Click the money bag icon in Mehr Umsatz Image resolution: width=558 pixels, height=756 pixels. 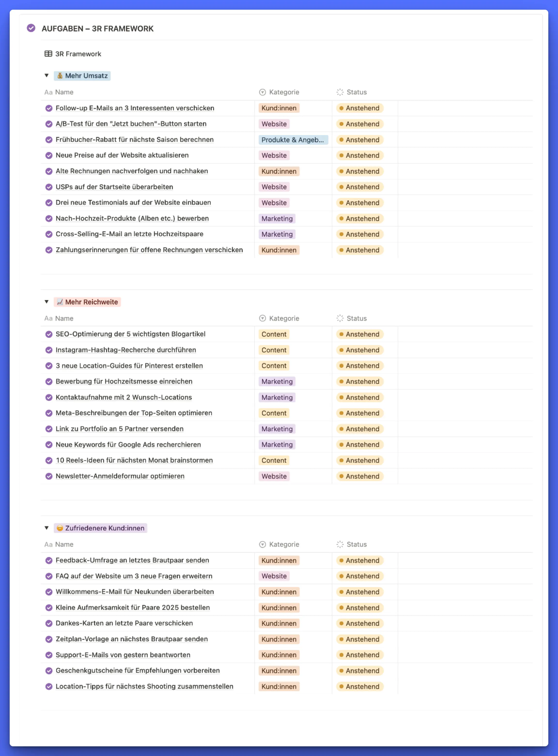(60, 76)
